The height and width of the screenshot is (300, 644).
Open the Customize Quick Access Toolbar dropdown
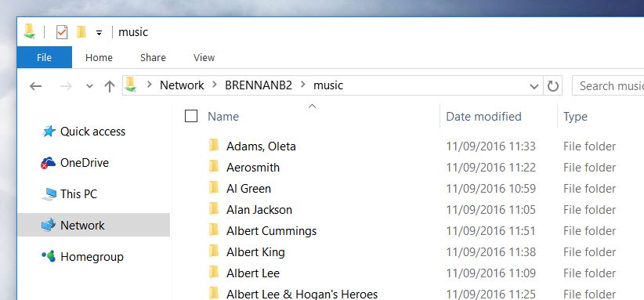click(x=99, y=33)
